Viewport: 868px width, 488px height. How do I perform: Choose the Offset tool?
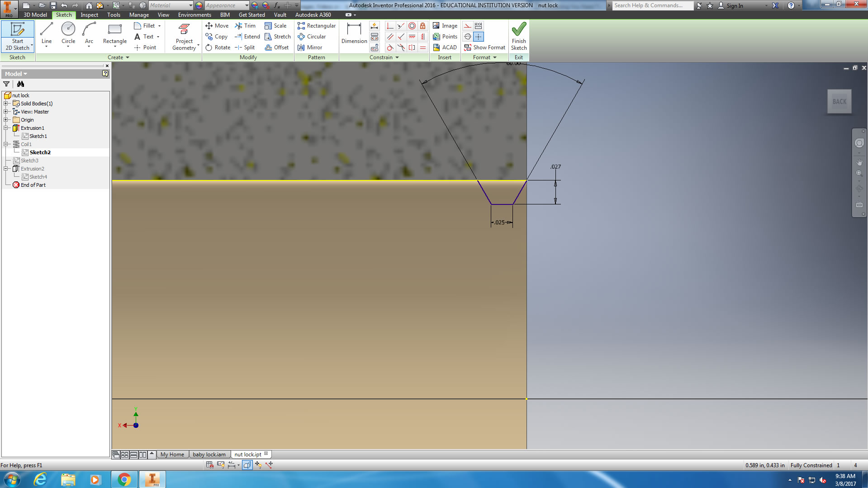click(x=277, y=47)
